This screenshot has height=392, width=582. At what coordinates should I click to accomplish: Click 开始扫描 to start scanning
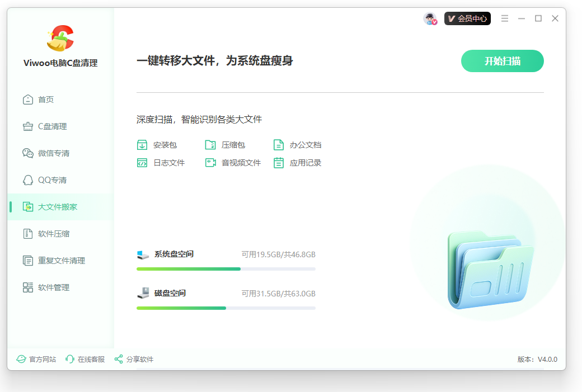[502, 61]
